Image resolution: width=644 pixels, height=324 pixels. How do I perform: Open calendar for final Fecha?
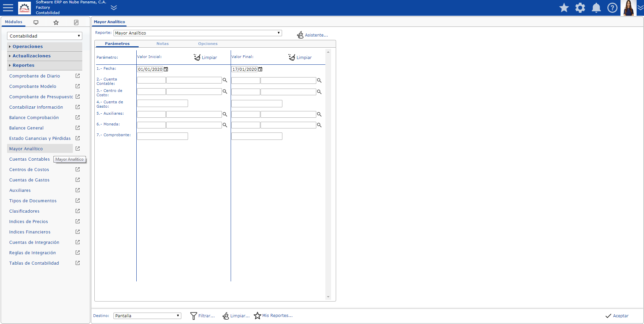[260, 69]
